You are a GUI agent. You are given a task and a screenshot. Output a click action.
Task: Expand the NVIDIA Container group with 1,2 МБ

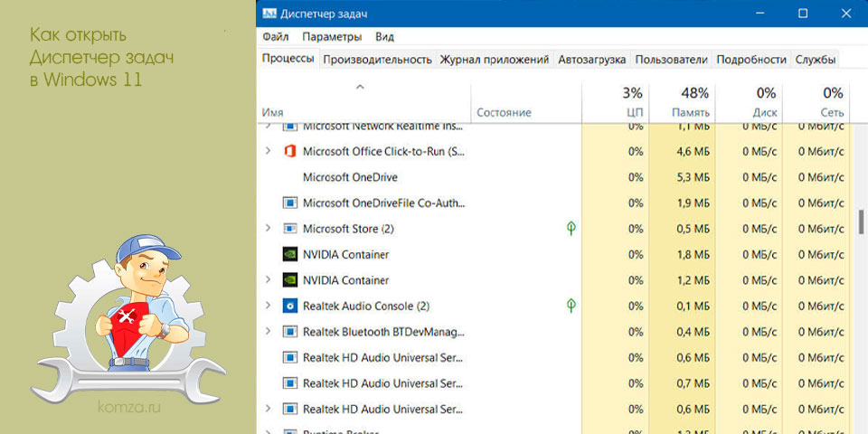(x=268, y=279)
